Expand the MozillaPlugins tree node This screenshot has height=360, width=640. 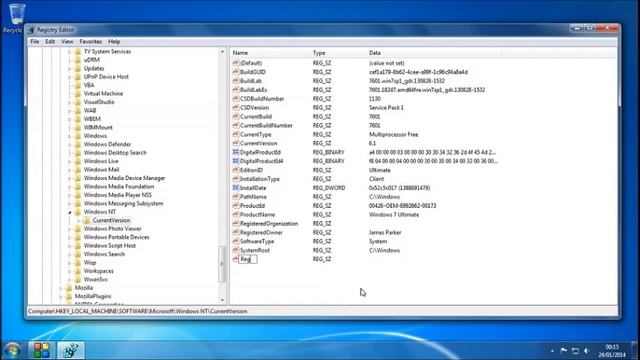(61, 297)
